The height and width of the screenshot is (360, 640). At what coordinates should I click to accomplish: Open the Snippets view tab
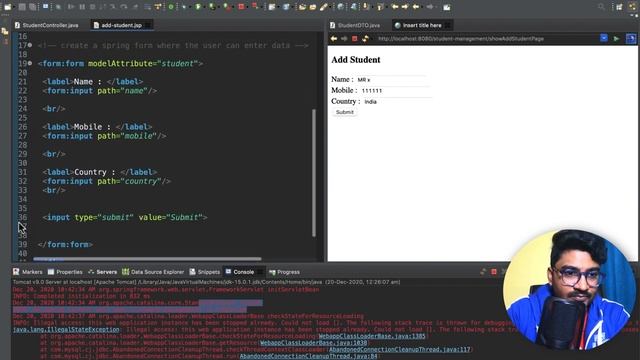point(204,272)
